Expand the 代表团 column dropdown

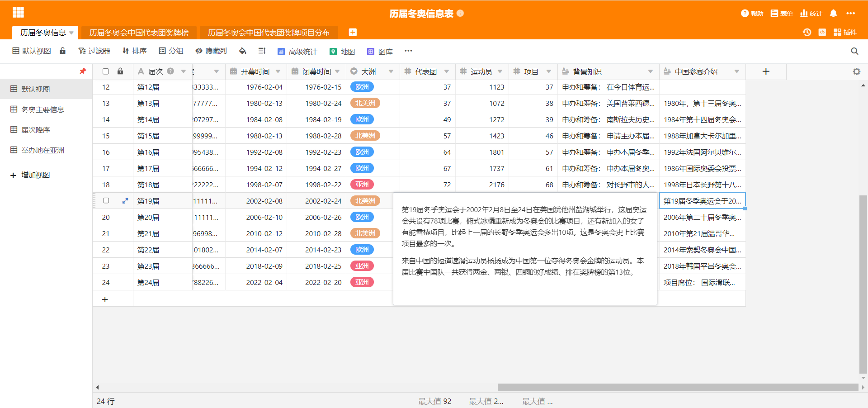tap(447, 71)
